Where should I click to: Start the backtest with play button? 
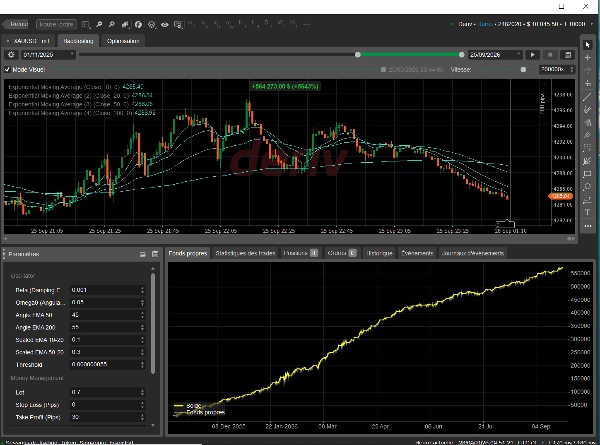tap(533, 55)
